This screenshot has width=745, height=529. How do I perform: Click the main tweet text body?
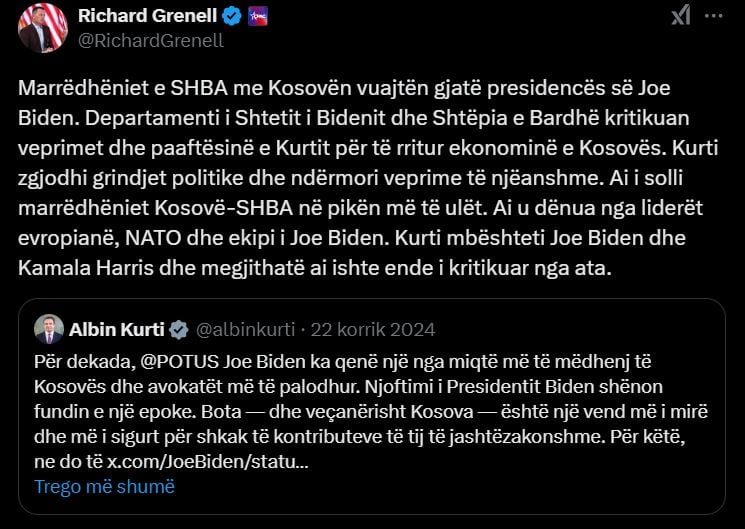pyautogui.click(x=370, y=177)
